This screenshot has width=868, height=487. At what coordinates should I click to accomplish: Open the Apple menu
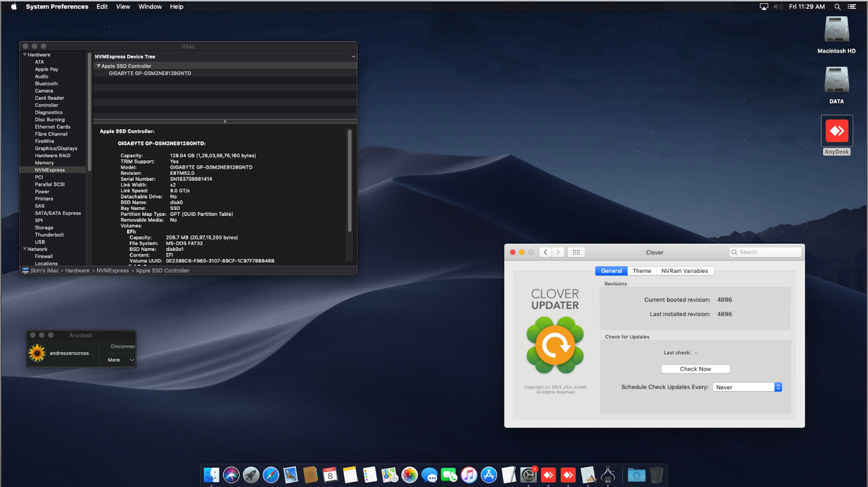pos(13,6)
